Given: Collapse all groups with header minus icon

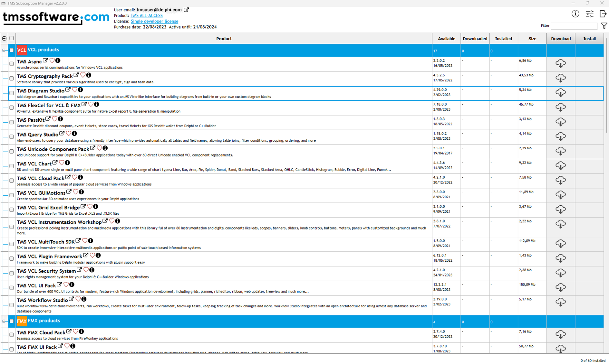Looking at the screenshot, I should coord(4,38).
